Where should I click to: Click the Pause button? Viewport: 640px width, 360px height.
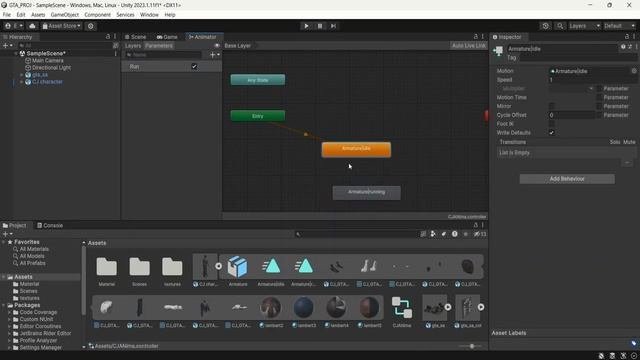tap(320, 26)
